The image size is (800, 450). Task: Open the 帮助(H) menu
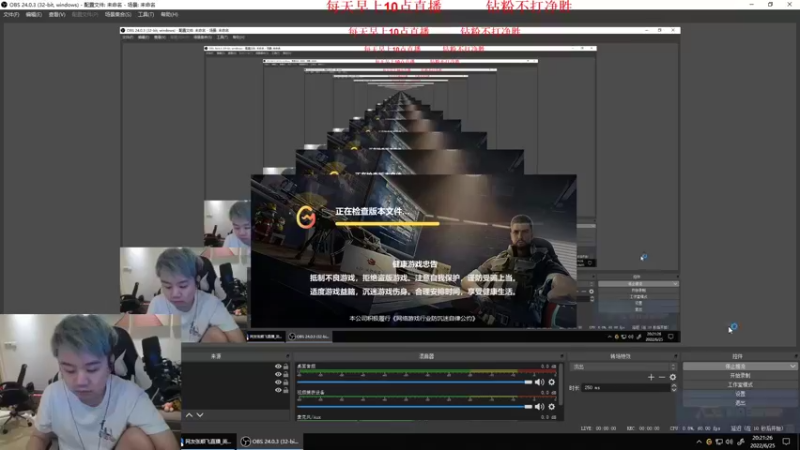coord(169,14)
